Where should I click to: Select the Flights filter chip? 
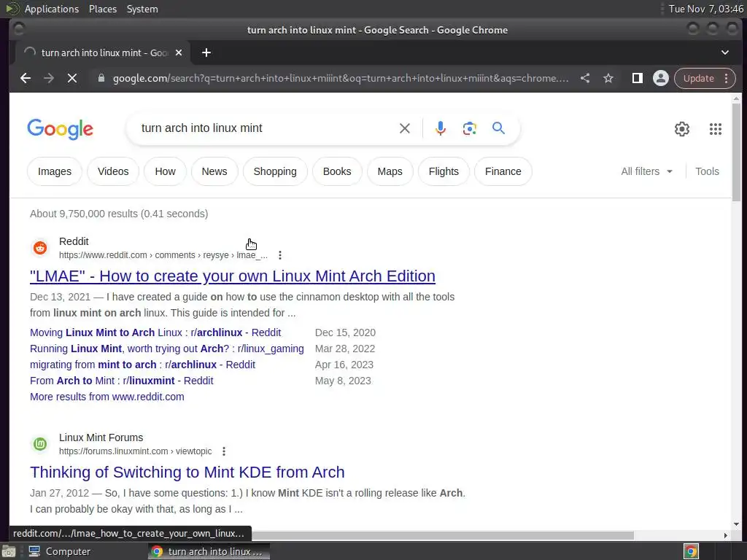(444, 171)
